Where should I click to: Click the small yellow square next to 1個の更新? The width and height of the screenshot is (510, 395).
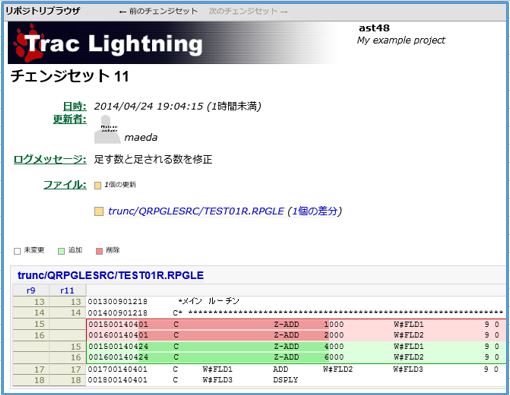[x=97, y=185]
